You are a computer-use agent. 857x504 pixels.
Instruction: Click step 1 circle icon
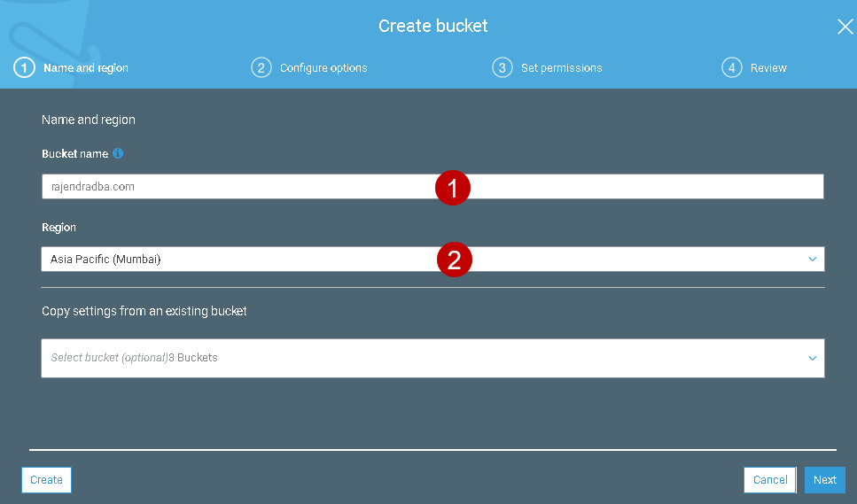point(23,67)
